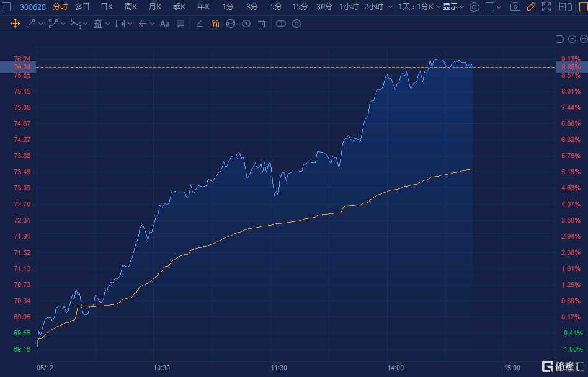The width and height of the screenshot is (588, 377).
Task: Add a comment speech bubble note
Action: click(x=180, y=24)
